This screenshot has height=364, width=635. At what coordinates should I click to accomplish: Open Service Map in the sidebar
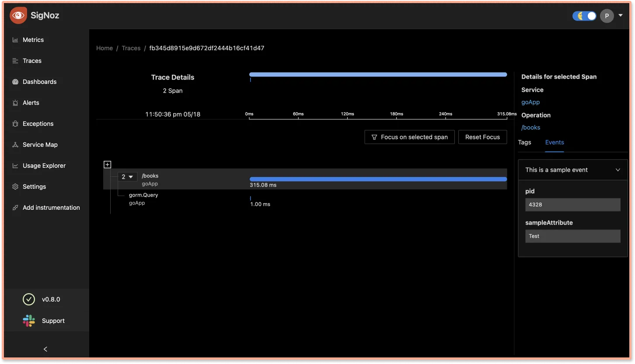[x=40, y=145]
